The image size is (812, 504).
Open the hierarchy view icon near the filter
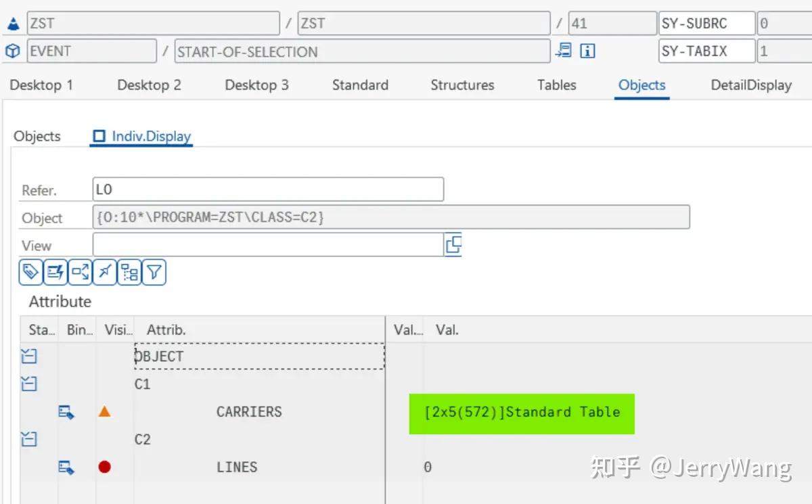pyautogui.click(x=129, y=272)
